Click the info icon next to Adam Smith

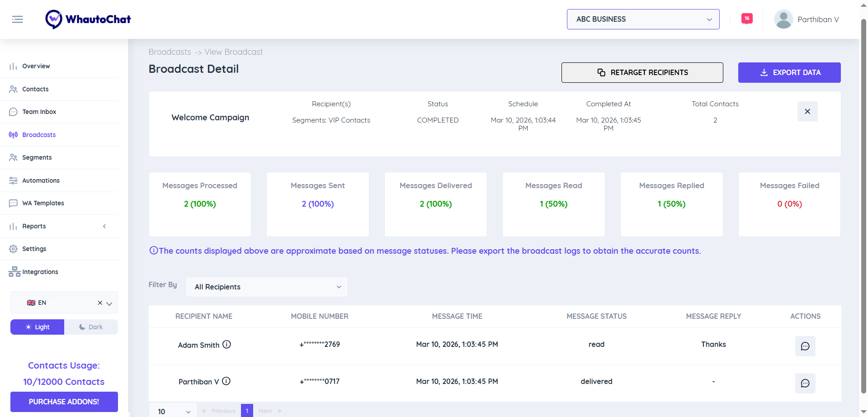(x=226, y=345)
